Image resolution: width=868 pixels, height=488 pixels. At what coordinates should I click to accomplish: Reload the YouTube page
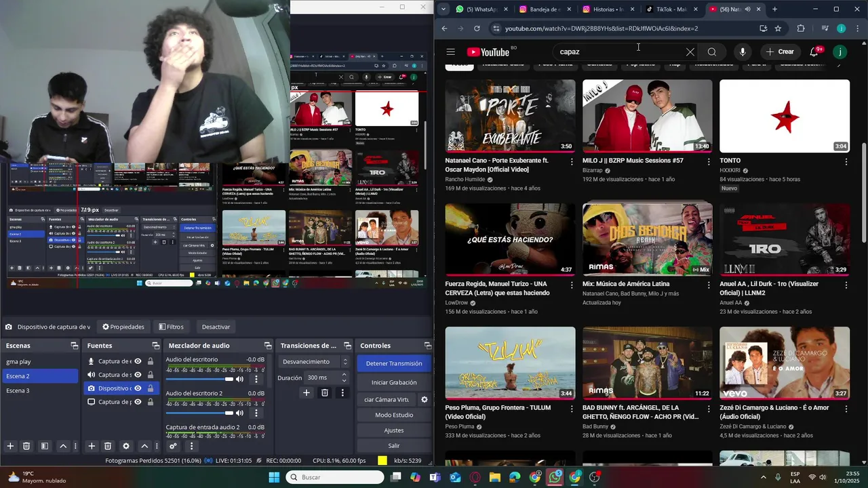point(477,28)
